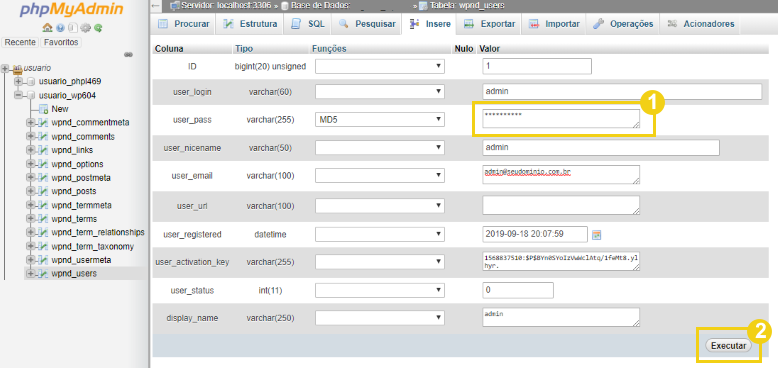Viewport: 778px width, 368px height.
Task: Click the blue logout/help icon in sidebar
Action: [60, 28]
